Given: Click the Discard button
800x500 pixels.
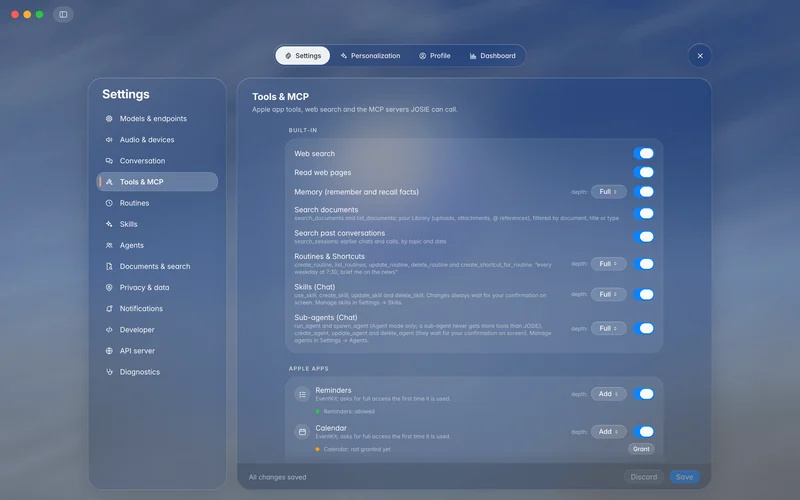Looking at the screenshot, I should point(643,477).
